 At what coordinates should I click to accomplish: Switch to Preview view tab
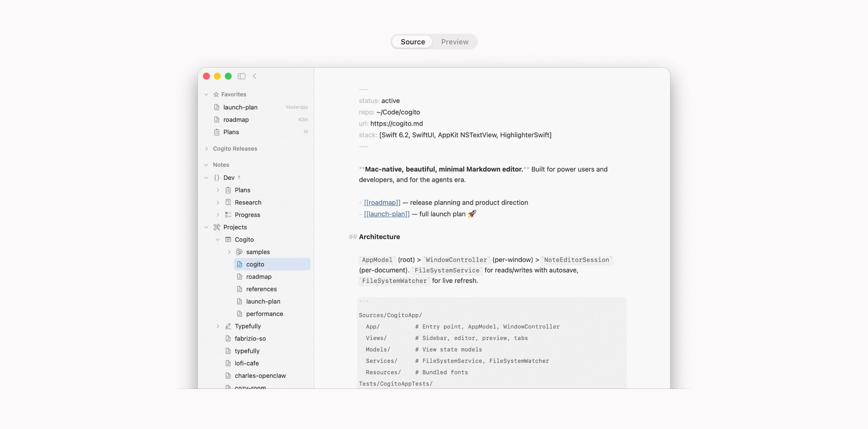pos(454,42)
